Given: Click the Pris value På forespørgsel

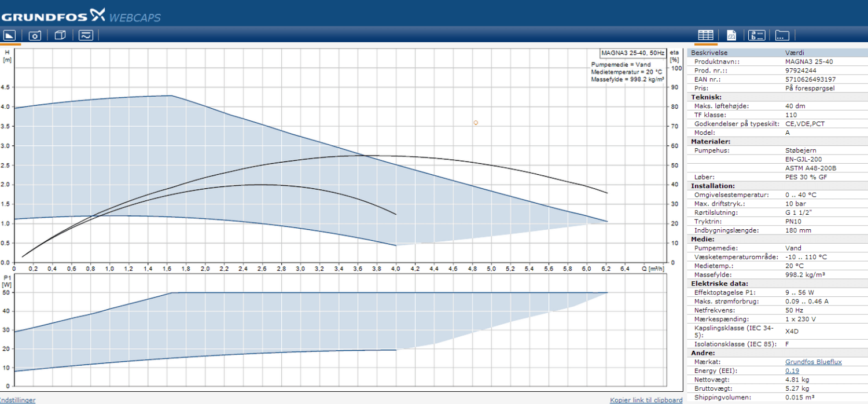Looking at the screenshot, I should tap(810, 88).
